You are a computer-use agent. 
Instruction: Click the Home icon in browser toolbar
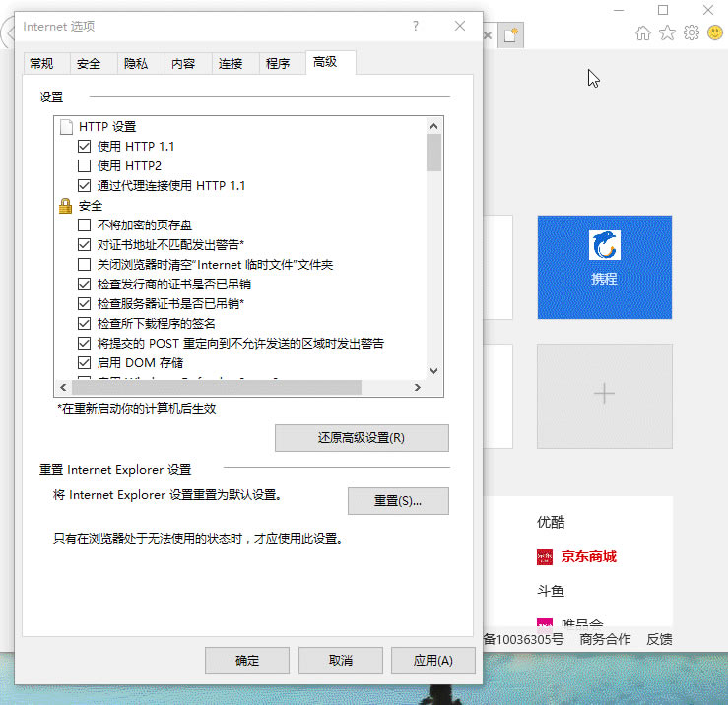643,33
